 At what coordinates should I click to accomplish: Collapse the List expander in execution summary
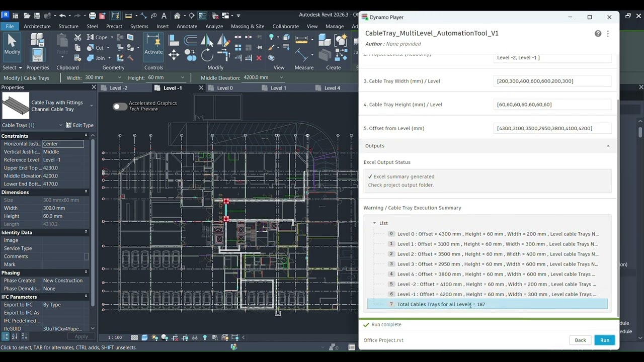coord(374,223)
